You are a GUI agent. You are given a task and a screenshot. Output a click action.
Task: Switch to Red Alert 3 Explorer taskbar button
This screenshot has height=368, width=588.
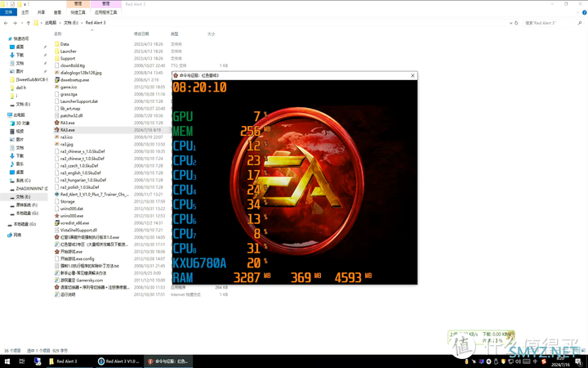click(x=69, y=361)
